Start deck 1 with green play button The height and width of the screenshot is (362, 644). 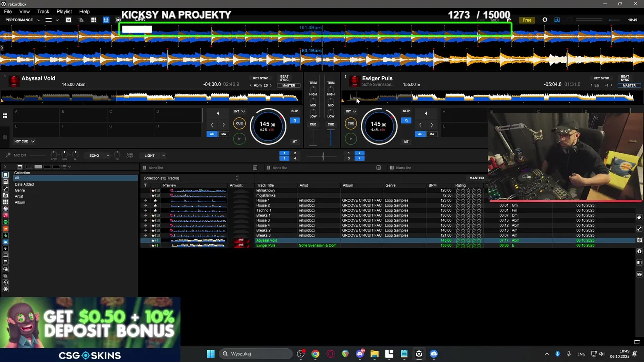(x=239, y=138)
